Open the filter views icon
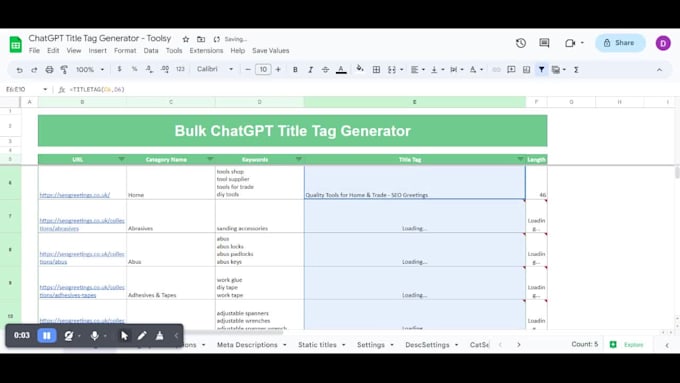 (556, 69)
